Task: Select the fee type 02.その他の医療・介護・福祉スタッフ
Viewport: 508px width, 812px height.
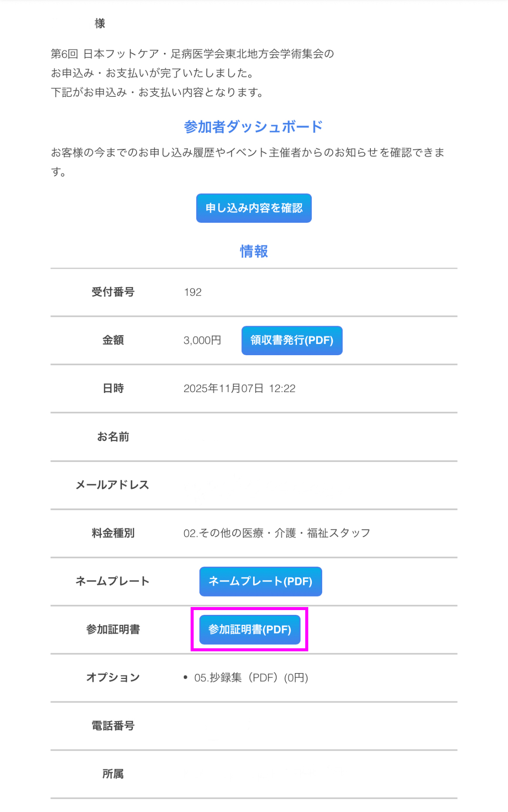Action: [277, 533]
